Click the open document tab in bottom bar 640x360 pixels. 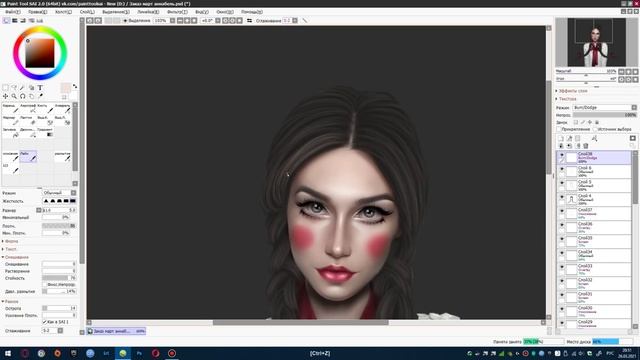(x=116, y=331)
